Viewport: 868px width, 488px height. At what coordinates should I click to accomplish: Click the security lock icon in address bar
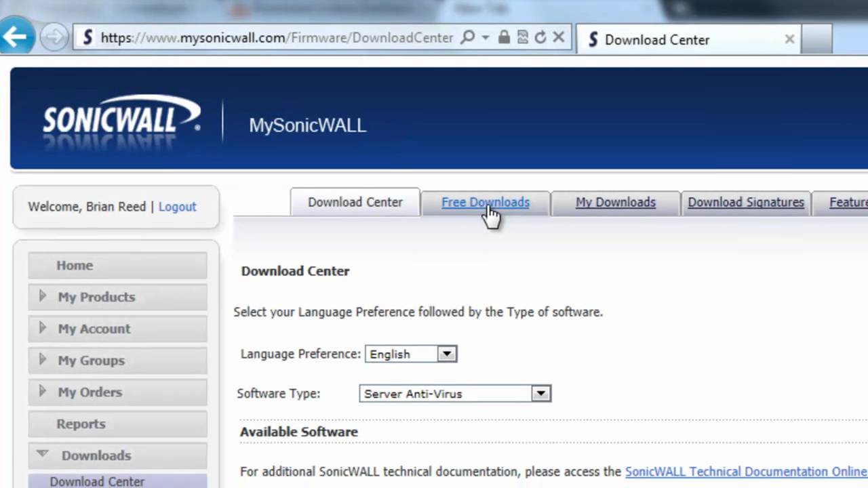504,37
